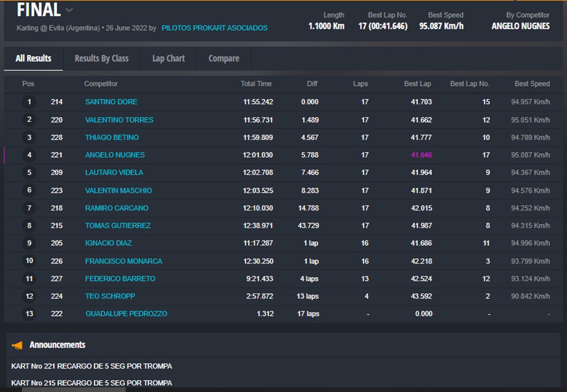Open GUADALUPE PEDROZZO competitor page
This screenshot has width=567, height=392.
pos(126,314)
